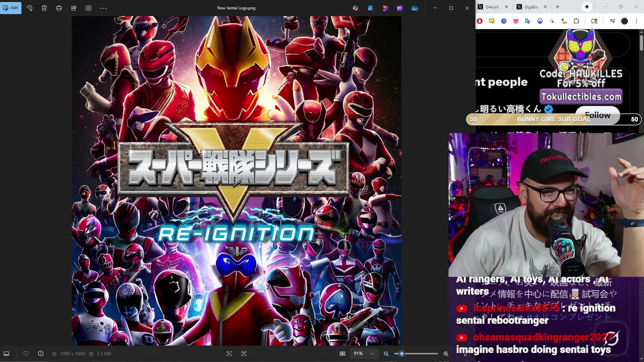Viewport: 644px width, 362px height.
Task: Toggle the filmstrip view icon at bottom-left
Action: point(7,353)
